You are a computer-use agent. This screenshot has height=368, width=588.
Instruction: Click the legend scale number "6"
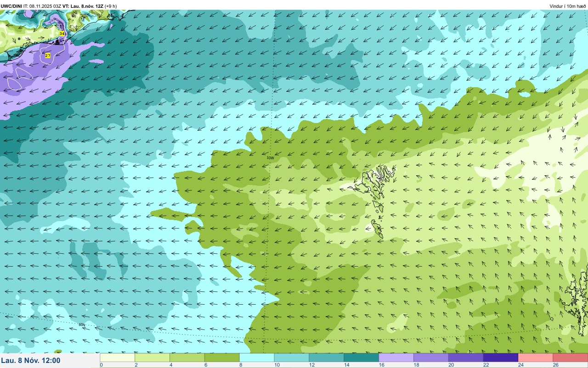click(x=205, y=365)
